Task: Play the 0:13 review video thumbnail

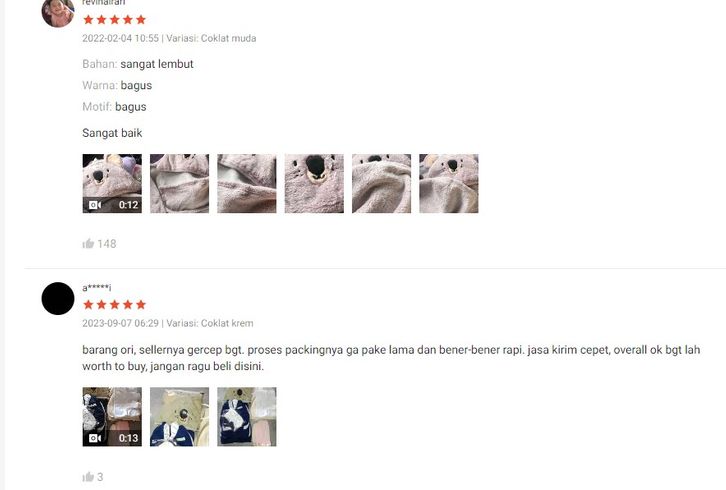Action: 112,417
